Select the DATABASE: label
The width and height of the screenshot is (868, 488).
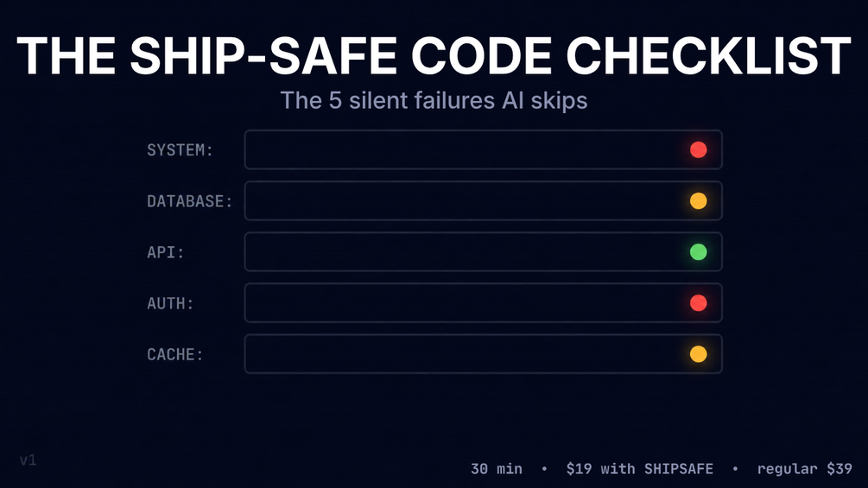point(190,201)
